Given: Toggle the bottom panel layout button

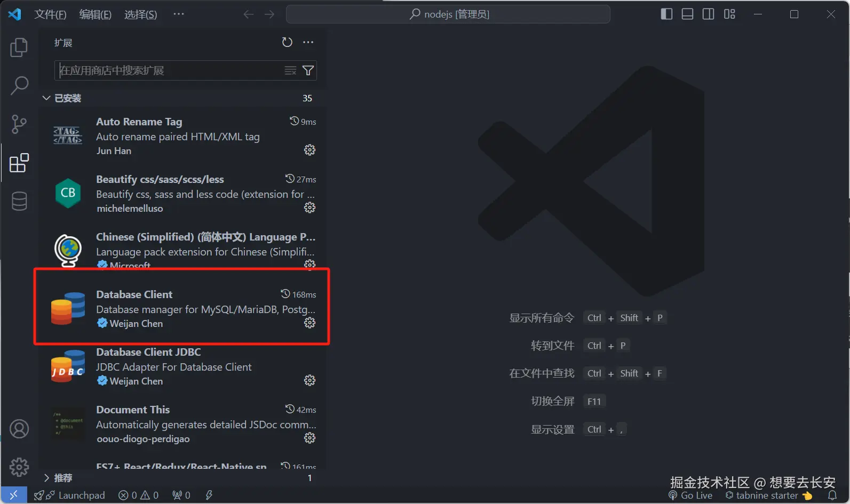Looking at the screenshot, I should pos(687,14).
